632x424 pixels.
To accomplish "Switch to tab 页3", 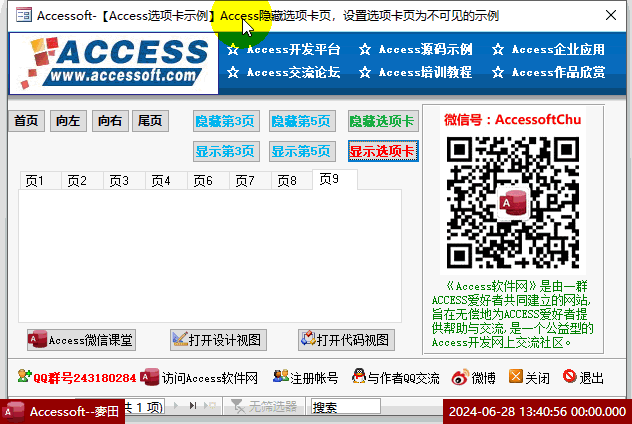I will coord(124,181).
